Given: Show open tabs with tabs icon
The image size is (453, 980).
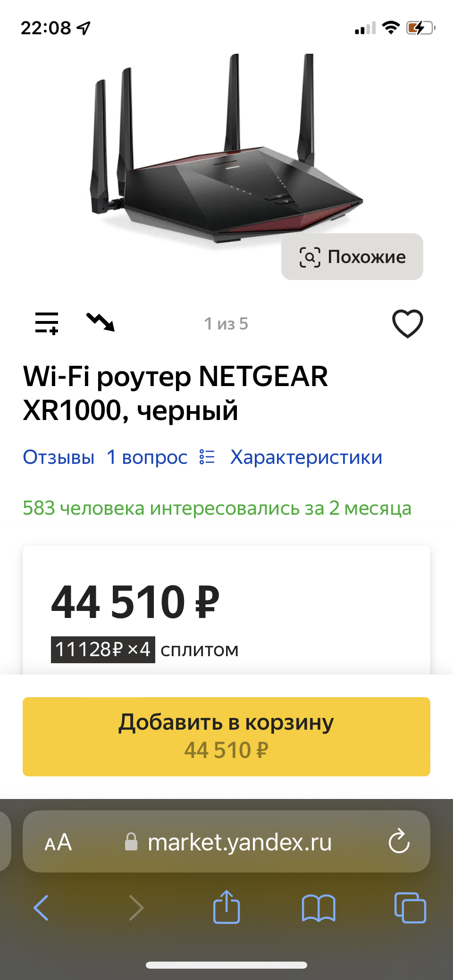Looking at the screenshot, I should coord(410,907).
